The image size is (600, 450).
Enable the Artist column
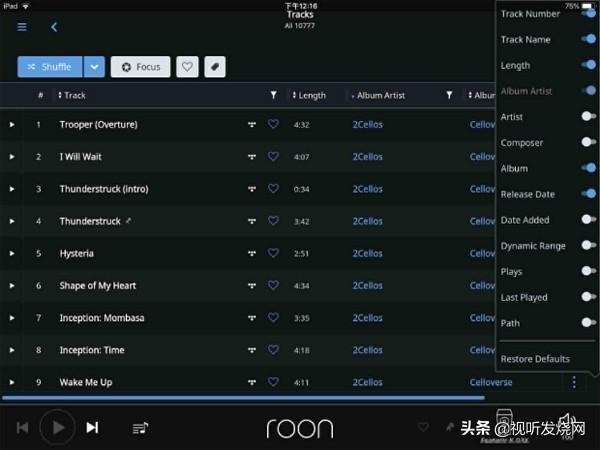click(589, 116)
